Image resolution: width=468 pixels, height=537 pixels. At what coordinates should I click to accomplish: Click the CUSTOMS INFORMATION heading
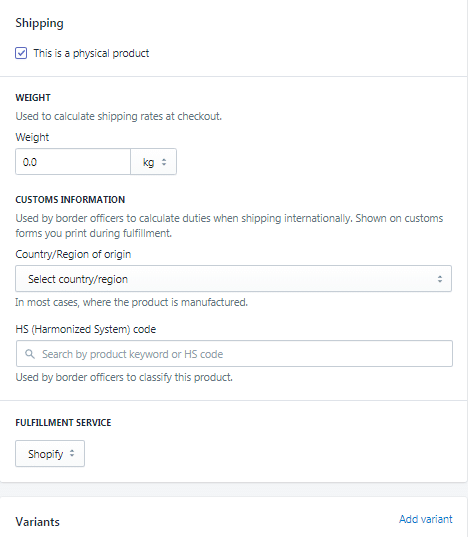coord(70,200)
